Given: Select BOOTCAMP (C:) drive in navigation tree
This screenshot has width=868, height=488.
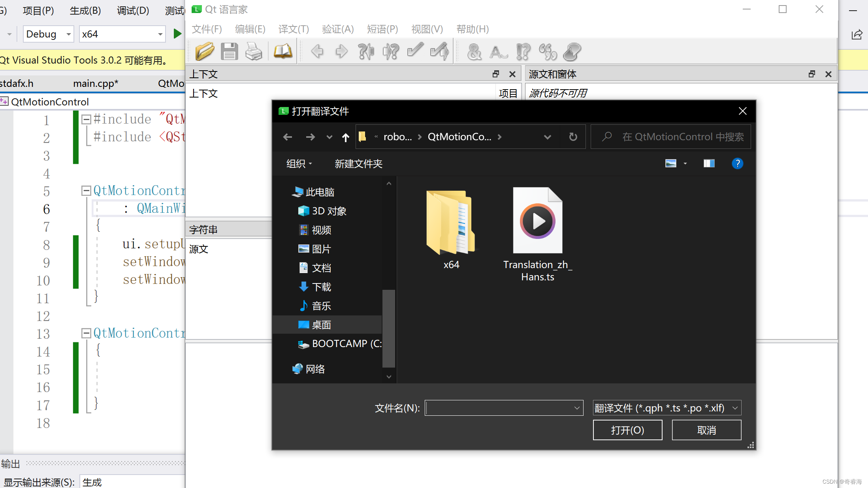Looking at the screenshot, I should point(340,344).
